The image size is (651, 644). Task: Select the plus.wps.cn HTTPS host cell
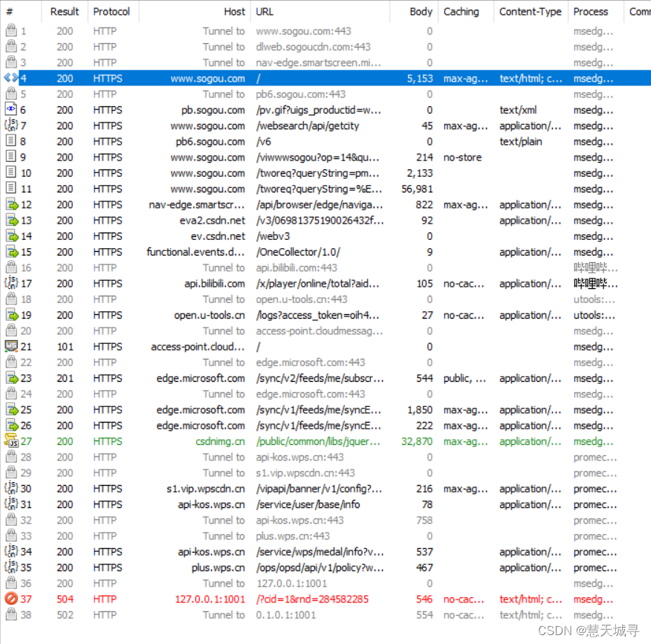(218, 567)
